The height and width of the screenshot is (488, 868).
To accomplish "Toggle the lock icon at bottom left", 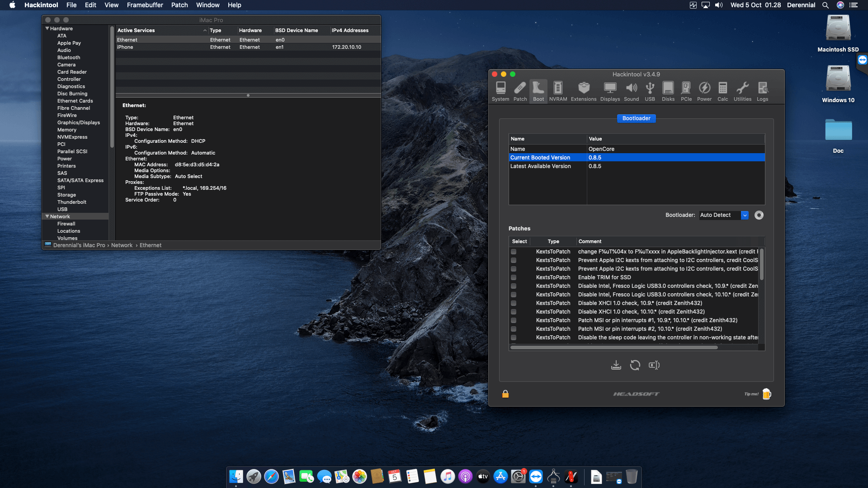I will pos(505,394).
